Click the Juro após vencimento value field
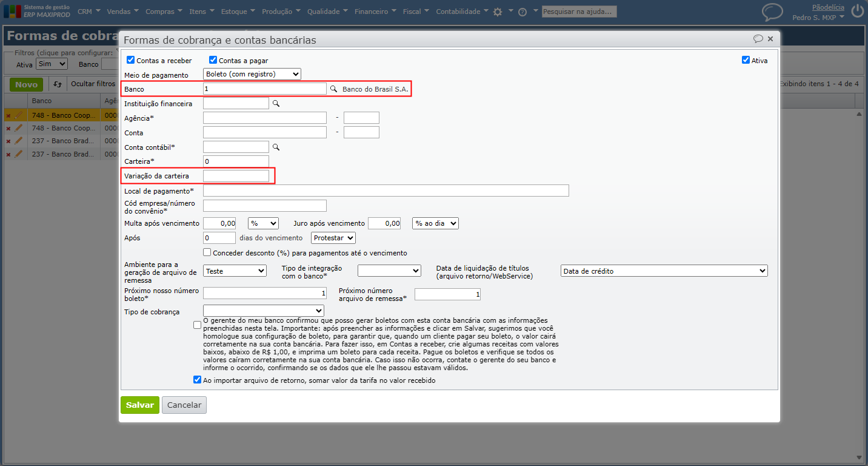 (384, 223)
